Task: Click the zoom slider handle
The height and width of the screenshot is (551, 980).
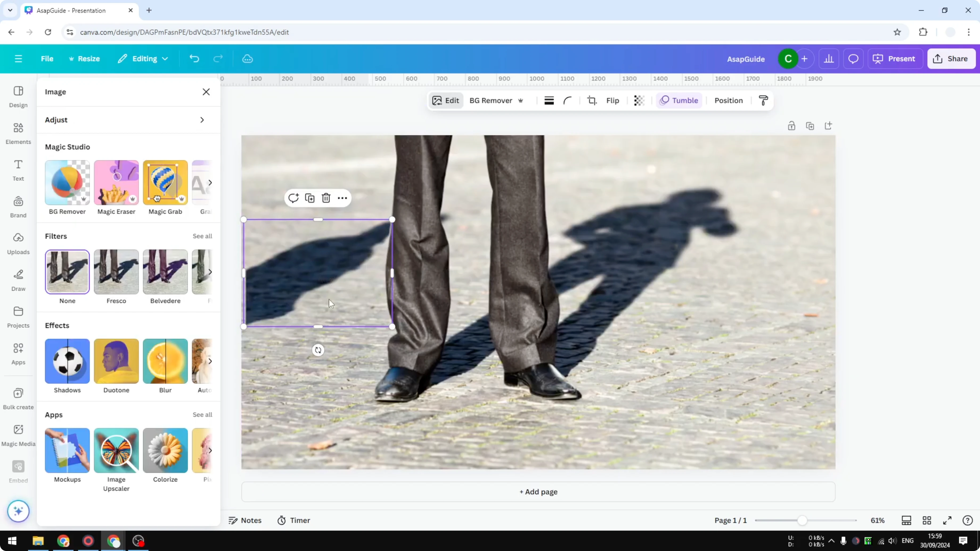Action: (802, 520)
